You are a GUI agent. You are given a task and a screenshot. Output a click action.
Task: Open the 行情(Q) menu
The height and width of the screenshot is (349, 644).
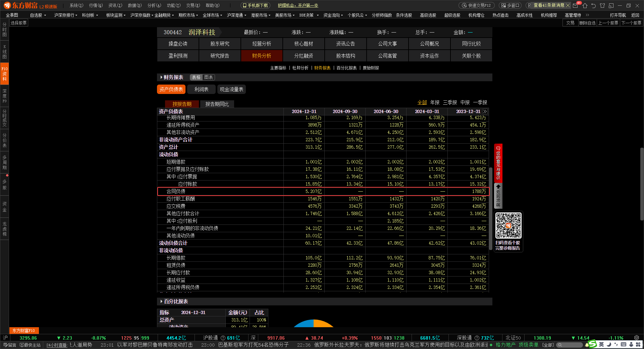(x=96, y=5)
